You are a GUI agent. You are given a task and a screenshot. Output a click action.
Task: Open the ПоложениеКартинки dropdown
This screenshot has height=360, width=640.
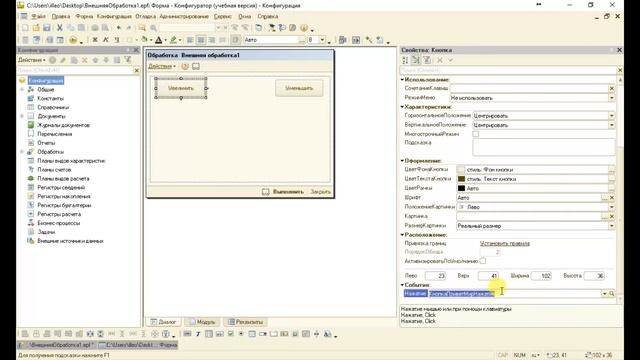coord(611,207)
